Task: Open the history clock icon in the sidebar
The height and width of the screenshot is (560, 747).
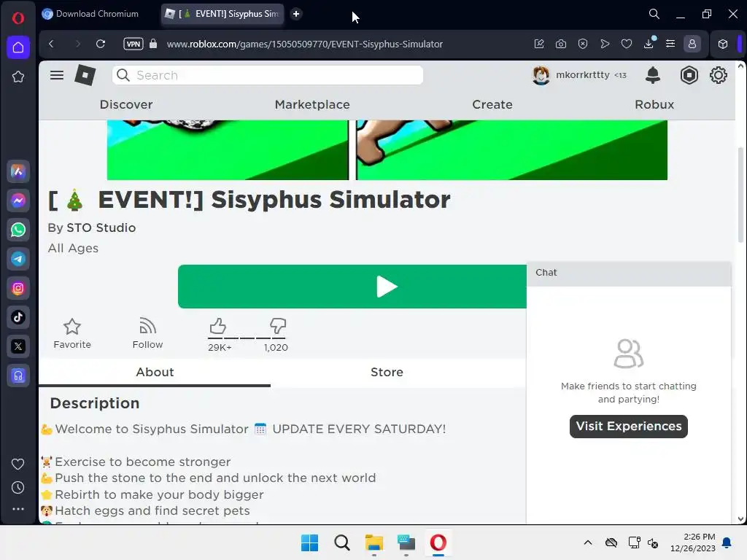Action: pyautogui.click(x=18, y=487)
